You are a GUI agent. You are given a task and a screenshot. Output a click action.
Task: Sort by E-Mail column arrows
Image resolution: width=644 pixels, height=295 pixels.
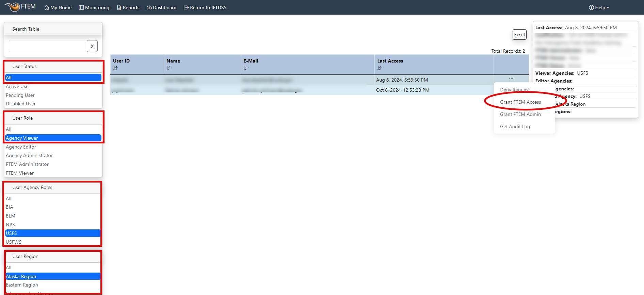(x=246, y=68)
